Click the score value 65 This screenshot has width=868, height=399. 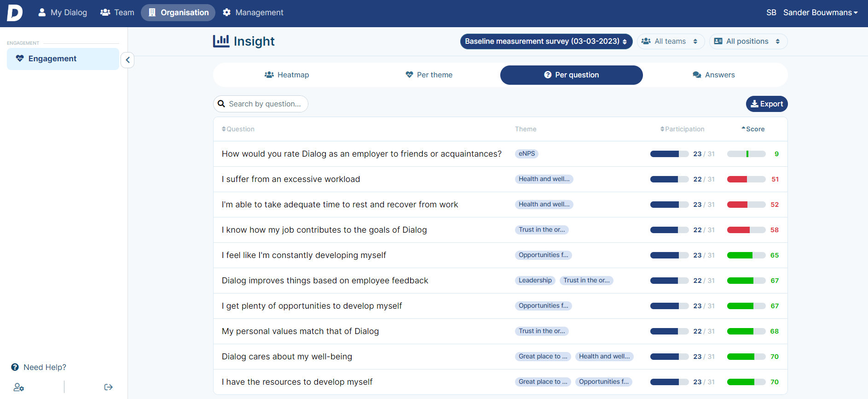(775, 255)
